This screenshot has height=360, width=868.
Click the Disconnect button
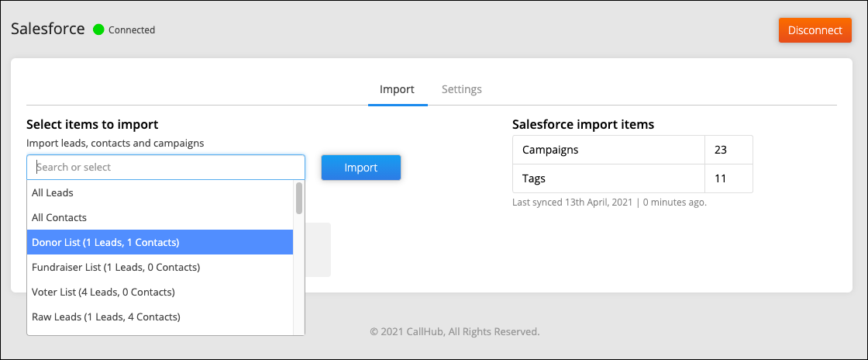click(x=815, y=30)
